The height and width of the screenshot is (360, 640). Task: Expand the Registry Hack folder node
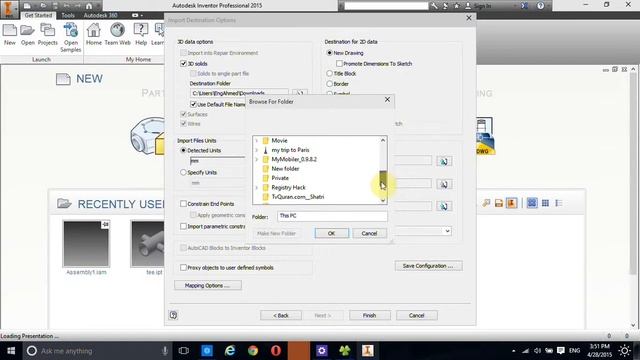(257, 187)
